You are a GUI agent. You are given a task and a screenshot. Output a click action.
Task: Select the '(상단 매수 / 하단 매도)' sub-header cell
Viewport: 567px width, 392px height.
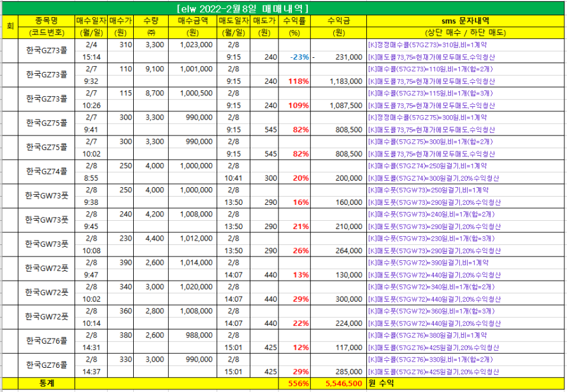(x=466, y=32)
